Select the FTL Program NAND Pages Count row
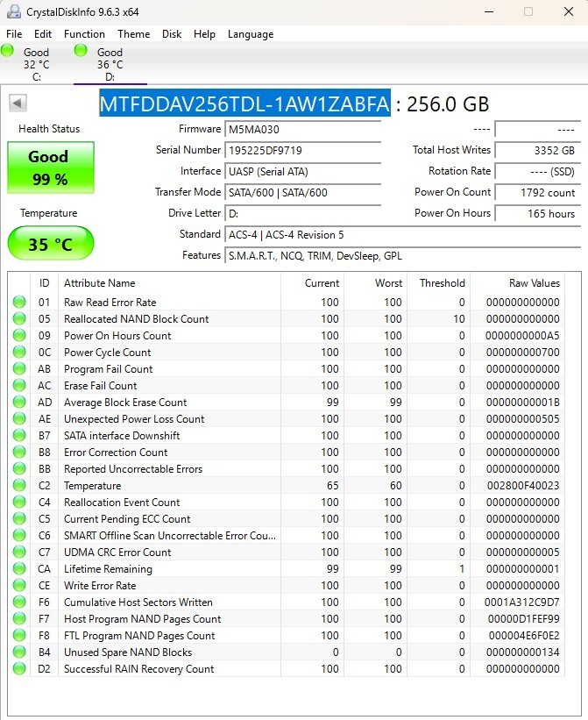This screenshot has height=720, width=588. (287, 636)
